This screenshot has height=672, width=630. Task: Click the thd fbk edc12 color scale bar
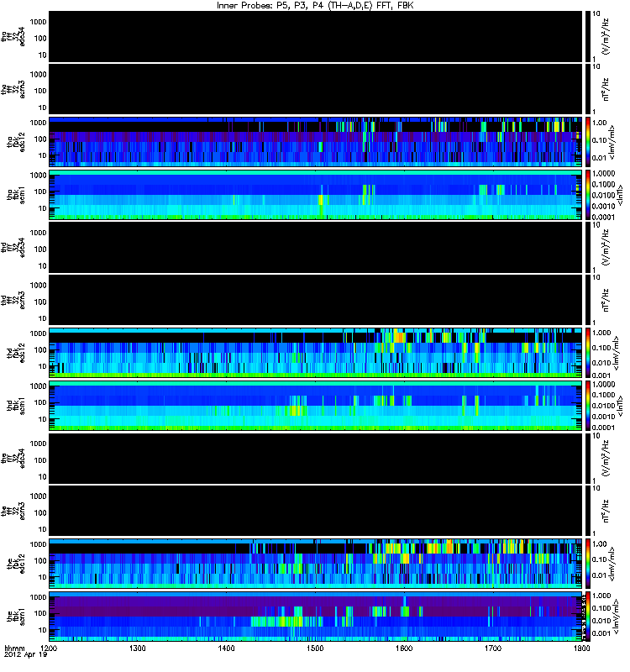pos(587,353)
